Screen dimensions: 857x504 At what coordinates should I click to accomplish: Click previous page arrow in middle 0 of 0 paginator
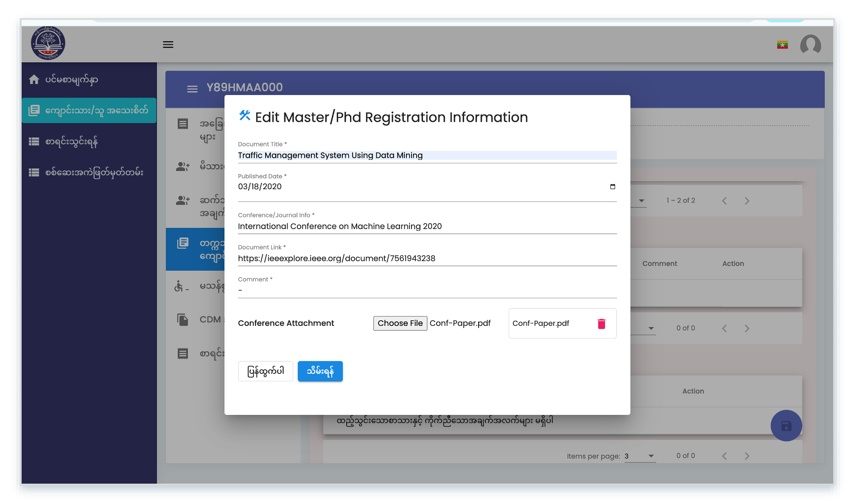coord(725,328)
